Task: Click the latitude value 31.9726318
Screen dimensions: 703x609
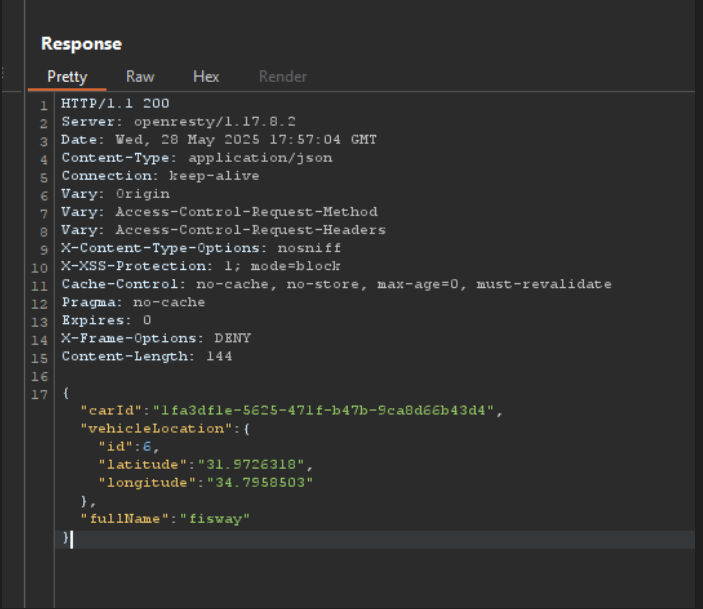Action: (251, 465)
